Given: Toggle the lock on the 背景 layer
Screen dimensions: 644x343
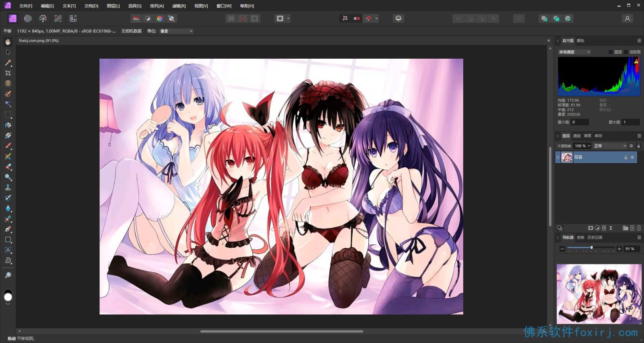Looking at the screenshot, I should click(626, 157).
